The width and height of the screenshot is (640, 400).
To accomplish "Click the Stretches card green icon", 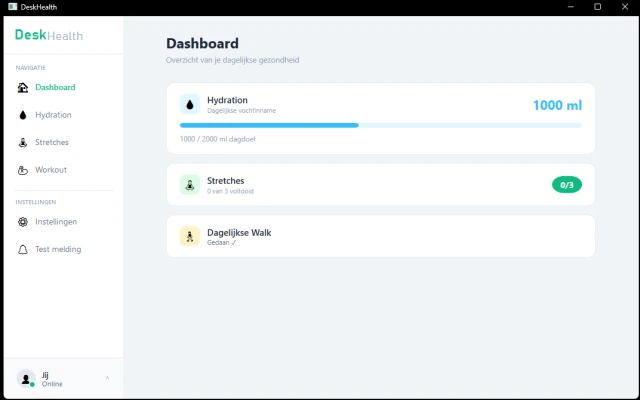I will pos(190,185).
